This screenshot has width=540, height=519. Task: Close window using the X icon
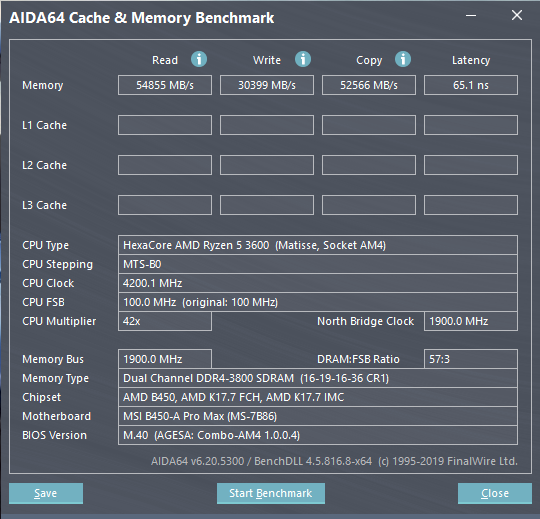pos(517,15)
